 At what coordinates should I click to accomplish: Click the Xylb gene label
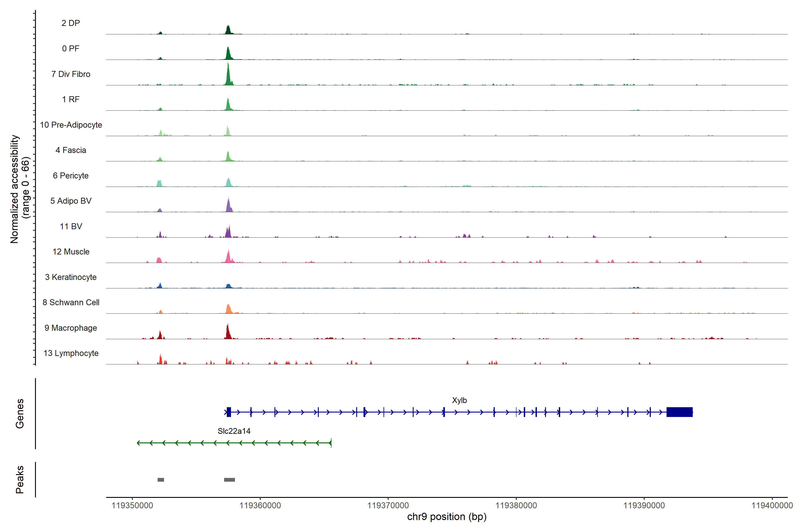(459, 400)
